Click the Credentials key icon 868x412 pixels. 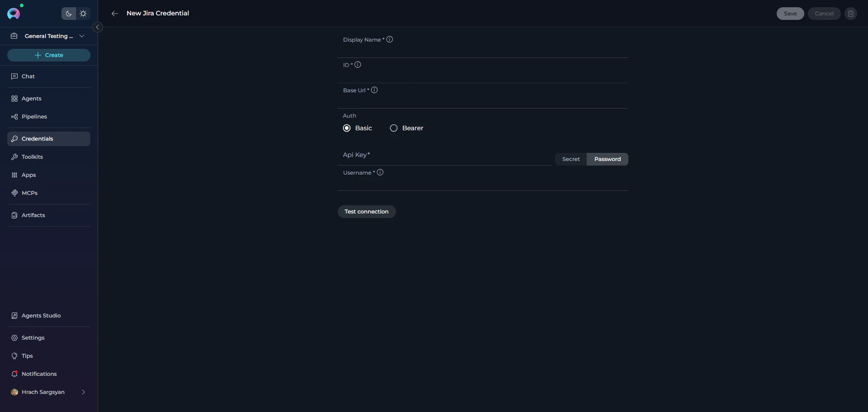tap(14, 139)
